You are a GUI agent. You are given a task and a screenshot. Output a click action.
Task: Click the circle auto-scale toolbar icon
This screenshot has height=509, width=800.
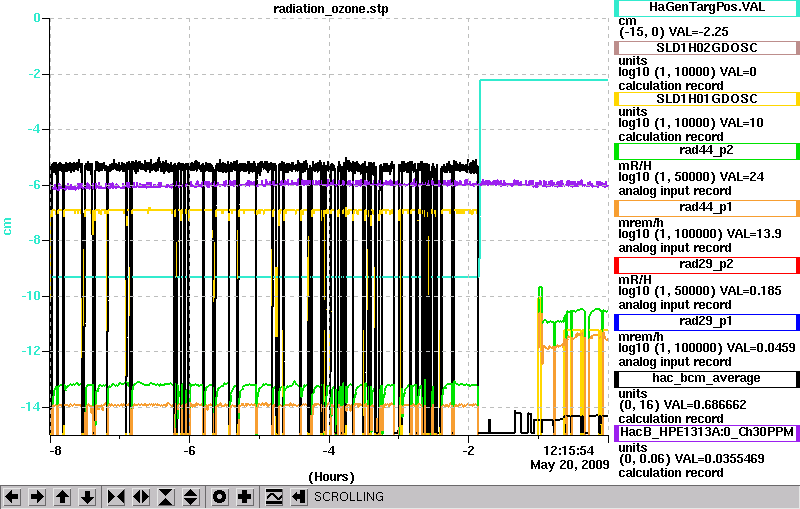(x=219, y=496)
